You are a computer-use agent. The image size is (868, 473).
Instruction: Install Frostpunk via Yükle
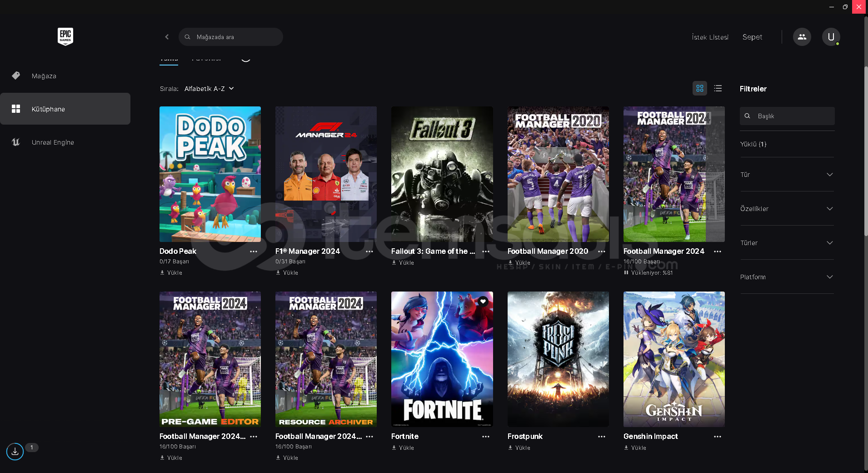(x=519, y=448)
